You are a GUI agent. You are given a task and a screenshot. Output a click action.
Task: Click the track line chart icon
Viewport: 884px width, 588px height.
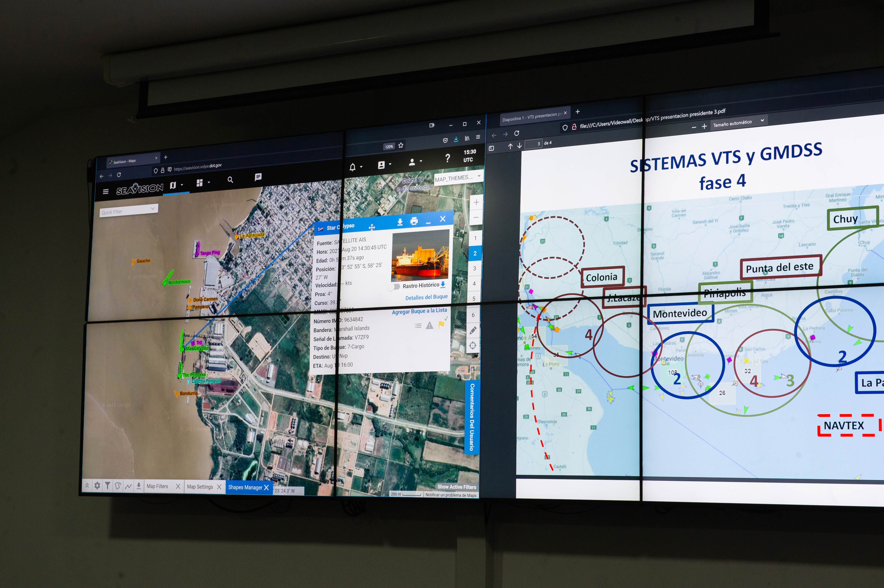pos(128,486)
